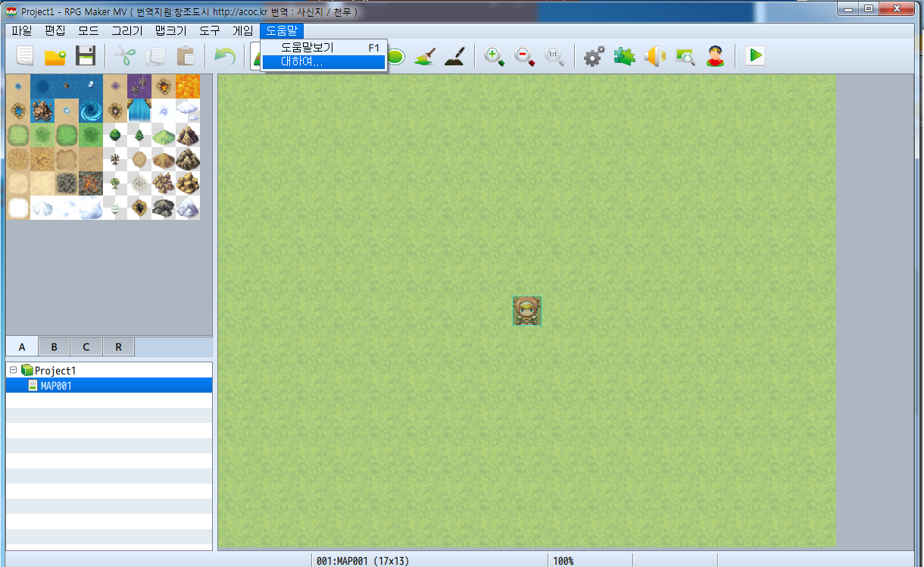Click the player start character on the map

[x=527, y=311]
